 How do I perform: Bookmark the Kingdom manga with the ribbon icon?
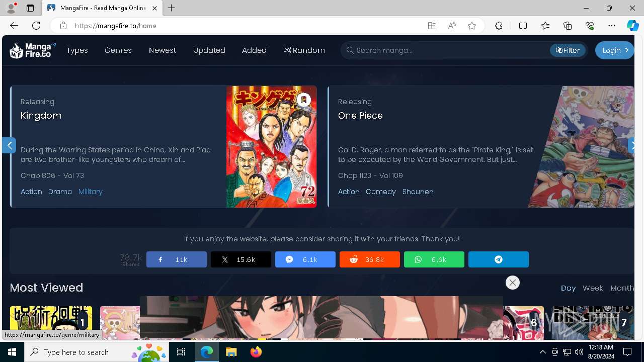303,100
